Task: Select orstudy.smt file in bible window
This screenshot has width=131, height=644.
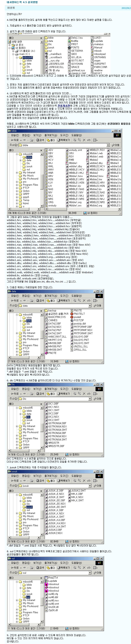Action: tap(74, 150)
